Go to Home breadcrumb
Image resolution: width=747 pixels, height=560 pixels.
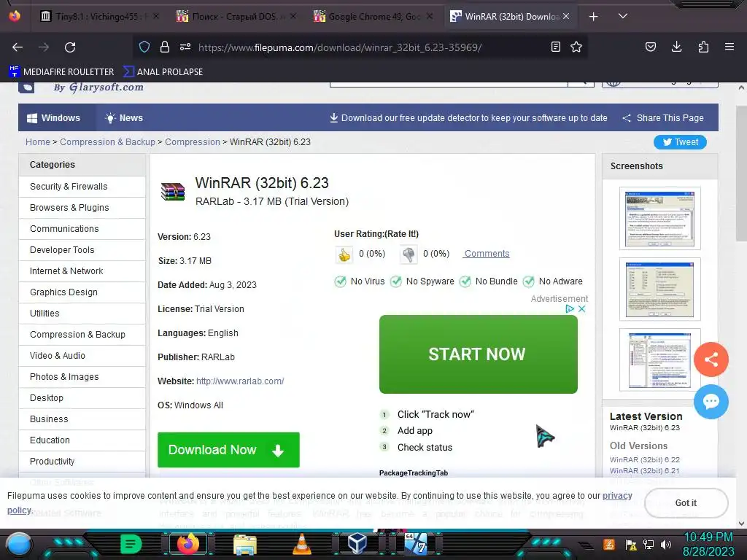(38, 142)
